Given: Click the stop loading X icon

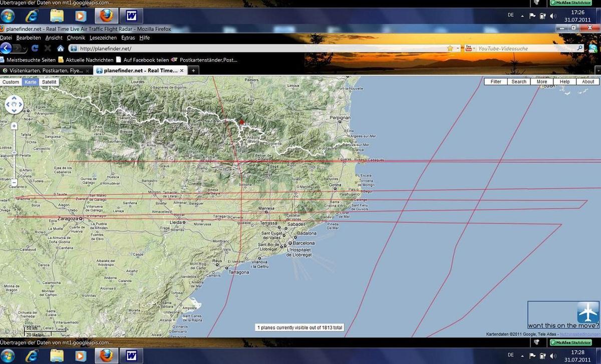Looking at the screenshot, I should click(48, 49).
